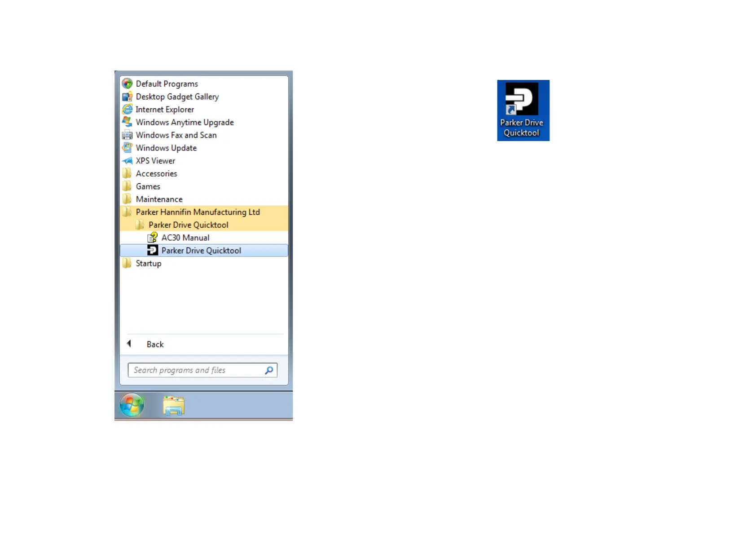
Task: Select Internet Explorer menu entry text
Action: point(165,110)
